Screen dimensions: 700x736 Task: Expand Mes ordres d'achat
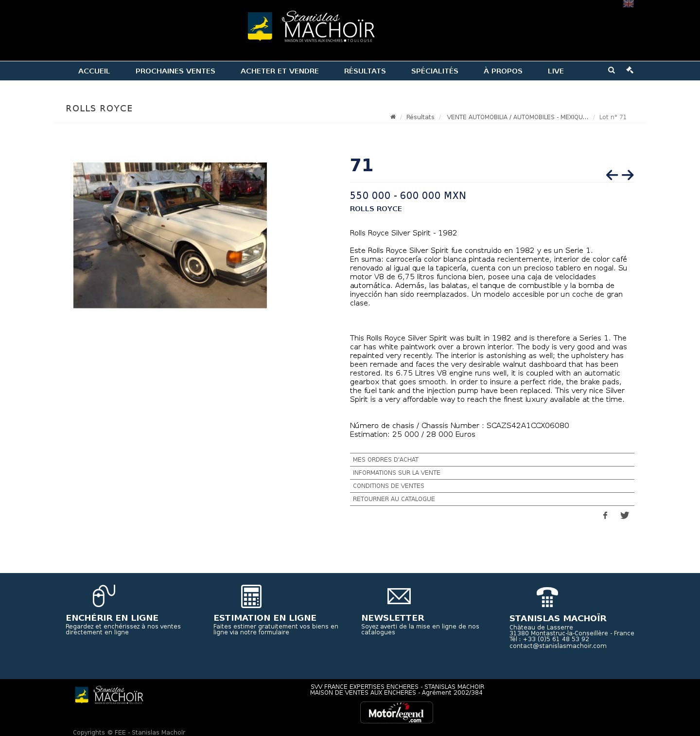[x=492, y=460]
